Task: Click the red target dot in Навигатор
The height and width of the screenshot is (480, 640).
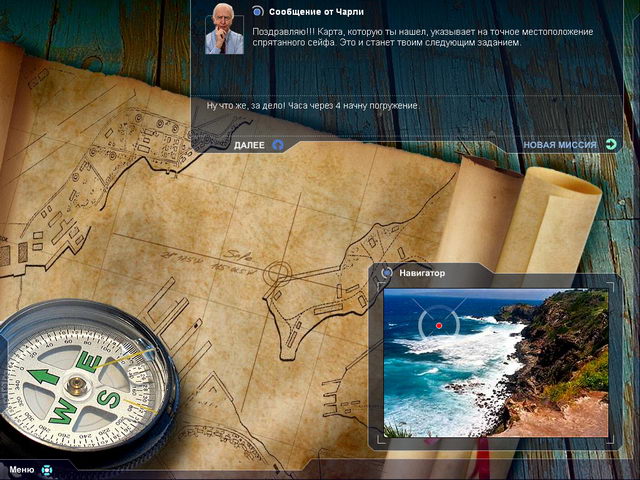Action: pyautogui.click(x=438, y=324)
